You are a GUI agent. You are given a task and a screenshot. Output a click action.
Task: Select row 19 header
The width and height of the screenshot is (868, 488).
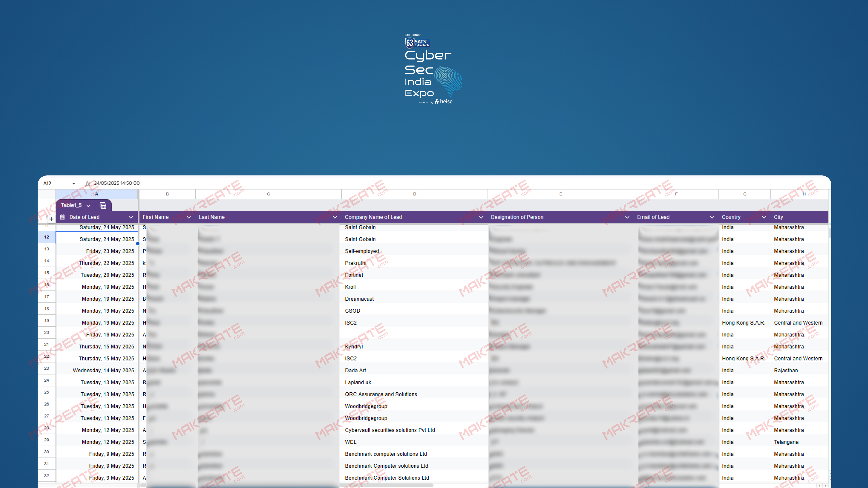coord(47,321)
